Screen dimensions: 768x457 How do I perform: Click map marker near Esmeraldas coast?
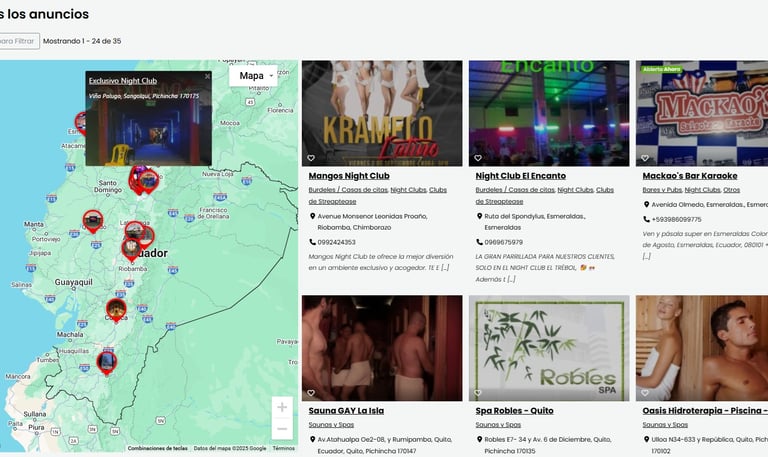(x=80, y=122)
